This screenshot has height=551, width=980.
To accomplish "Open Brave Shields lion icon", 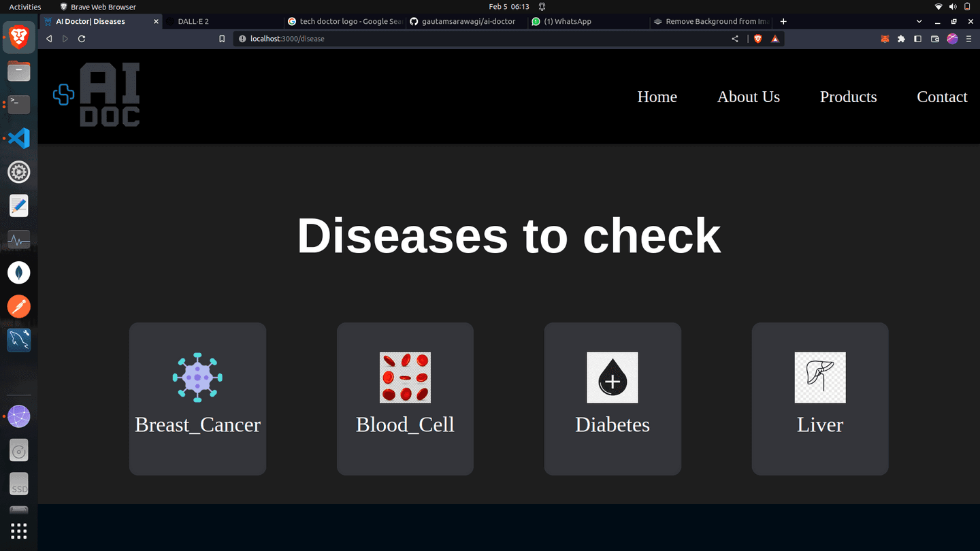I will point(758,39).
